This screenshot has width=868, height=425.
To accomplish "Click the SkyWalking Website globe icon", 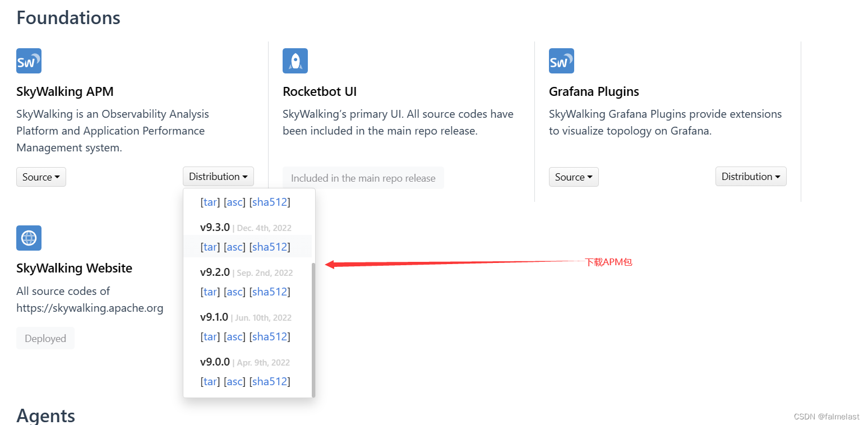I will point(29,238).
